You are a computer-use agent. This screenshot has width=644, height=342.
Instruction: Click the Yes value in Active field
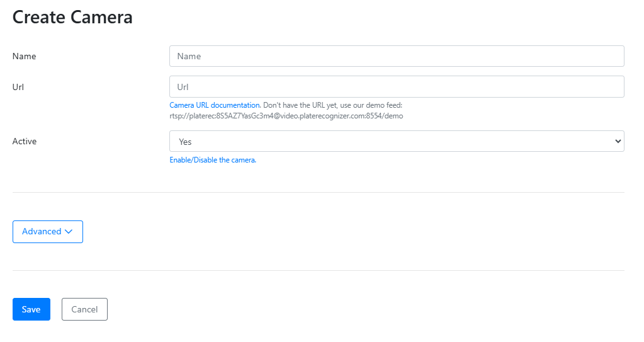(185, 142)
